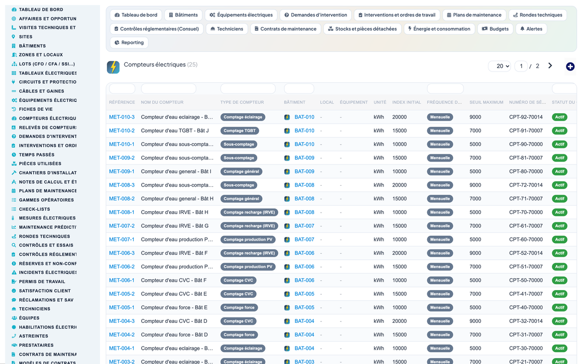Open the page size dropdown showing 20
The image size is (588, 364).
coord(499,66)
